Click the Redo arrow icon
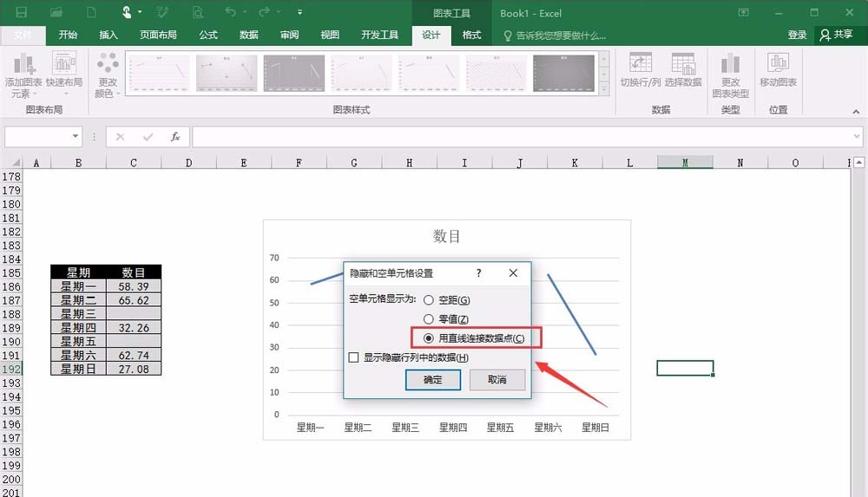 point(265,11)
